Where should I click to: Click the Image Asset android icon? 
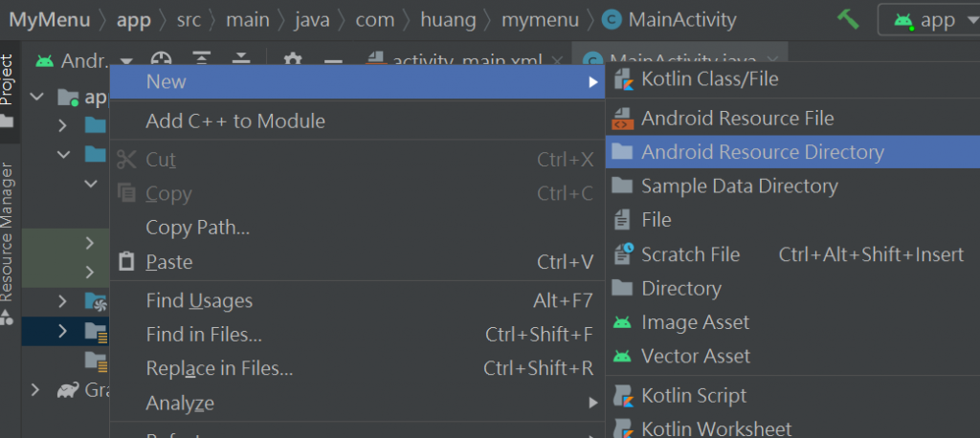(x=622, y=322)
